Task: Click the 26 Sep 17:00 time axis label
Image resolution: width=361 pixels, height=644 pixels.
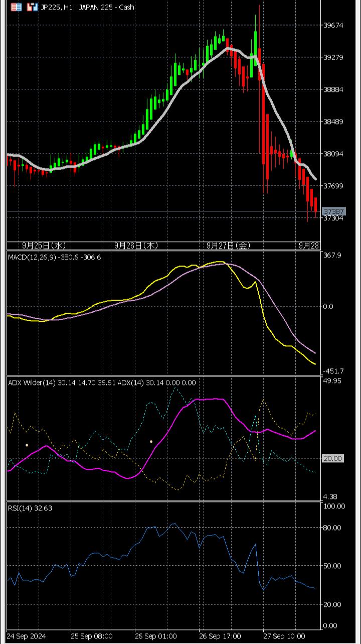Action: point(220,636)
